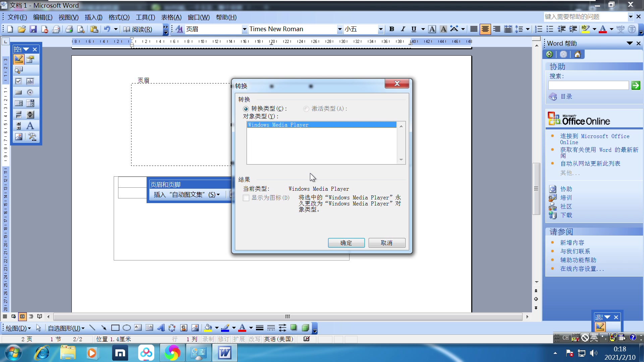The width and height of the screenshot is (644, 362).
Task: Open the Word 帮助 task pane dropdown
Action: tap(630, 43)
